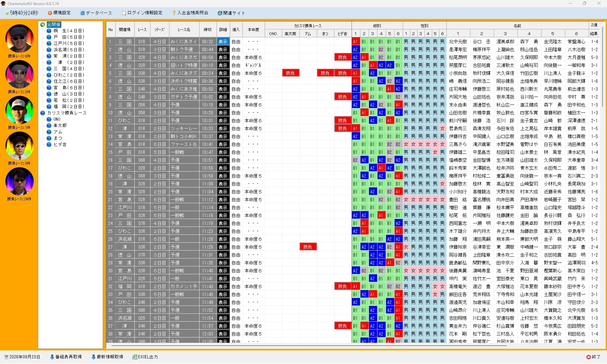
Task: Click the 終了 exit button
Action: [593, 357]
